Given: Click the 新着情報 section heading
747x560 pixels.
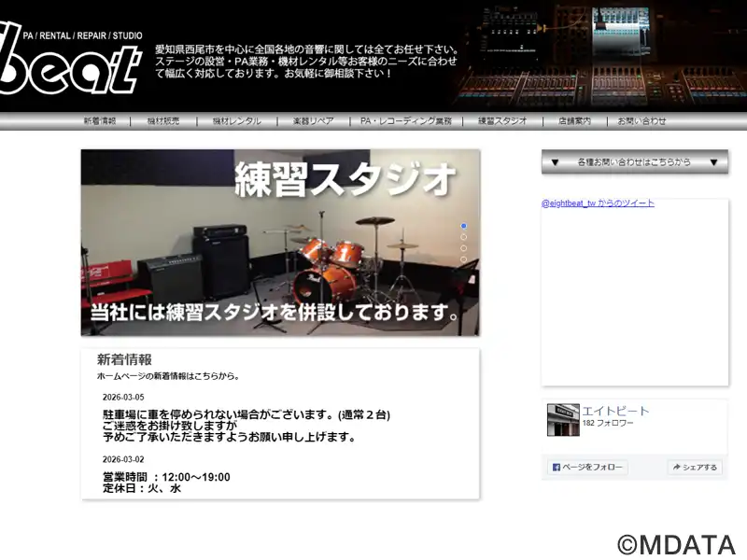Looking at the screenshot, I should point(124,359).
